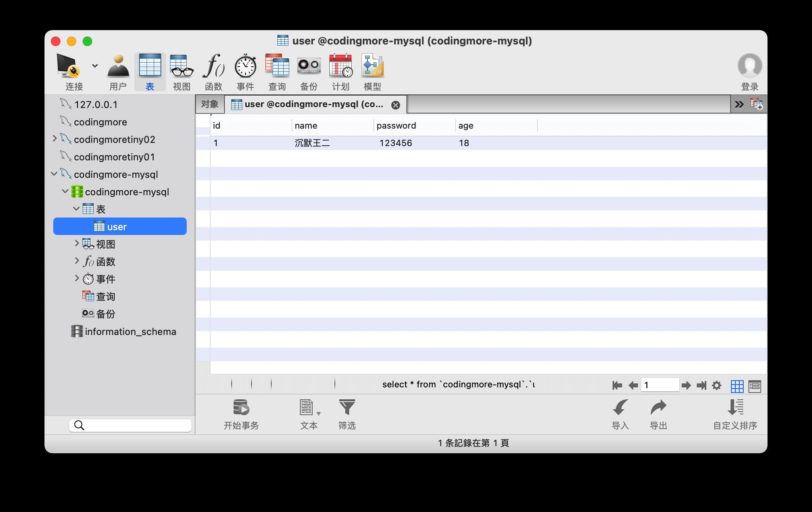This screenshot has height=512, width=812.
Task: Close the user table tab
Action: (396, 105)
